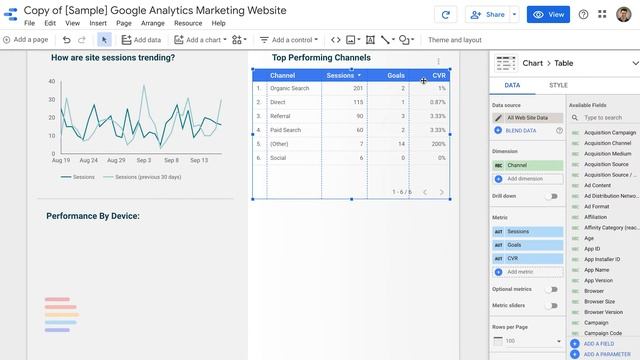Viewport: 640px width, 360px height.
Task: Click the Browser Version field
Action: point(603,312)
